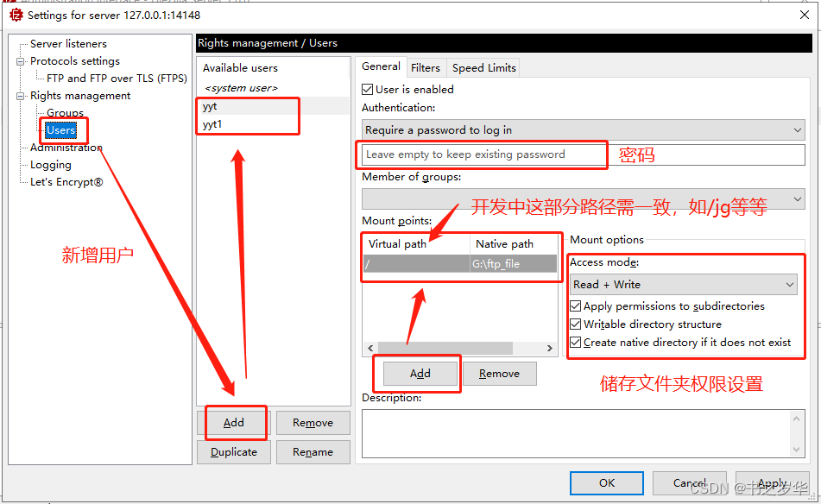Select Rights management in the tree
821x504 pixels.
80,96
